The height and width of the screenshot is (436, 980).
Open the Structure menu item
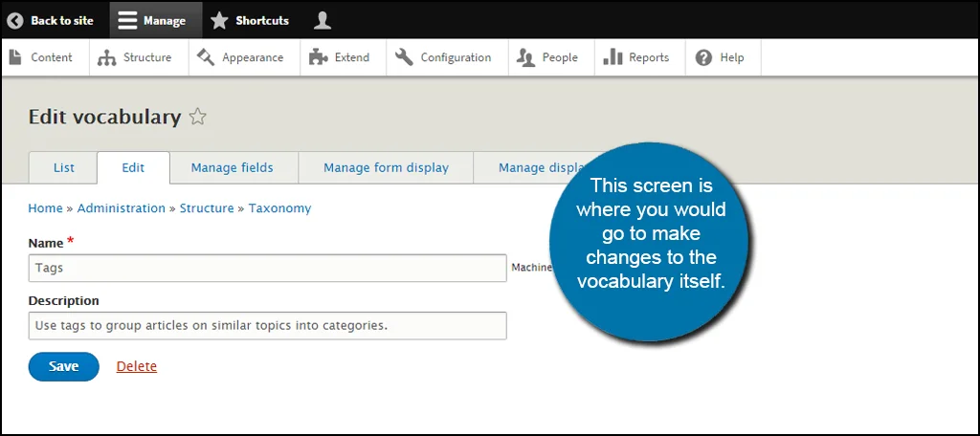[135, 57]
